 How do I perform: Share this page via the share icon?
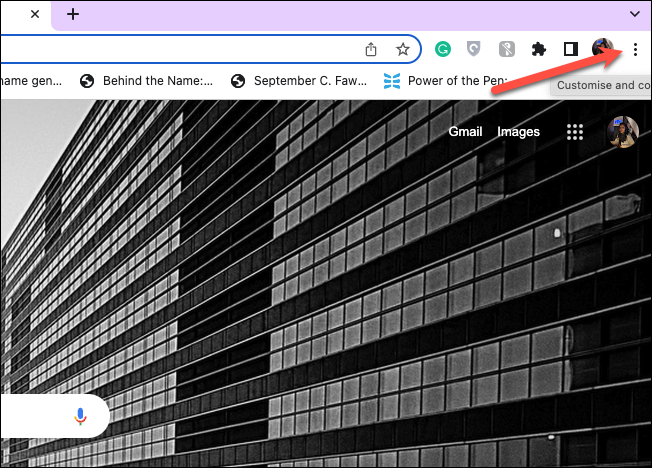point(371,50)
